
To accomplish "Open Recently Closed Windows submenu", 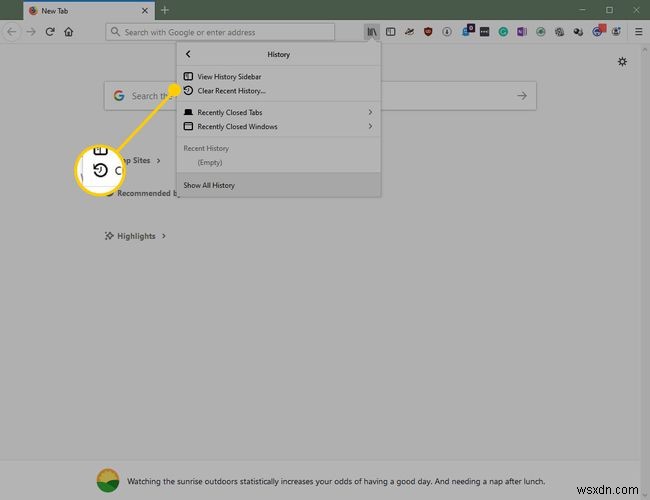I will point(279,126).
